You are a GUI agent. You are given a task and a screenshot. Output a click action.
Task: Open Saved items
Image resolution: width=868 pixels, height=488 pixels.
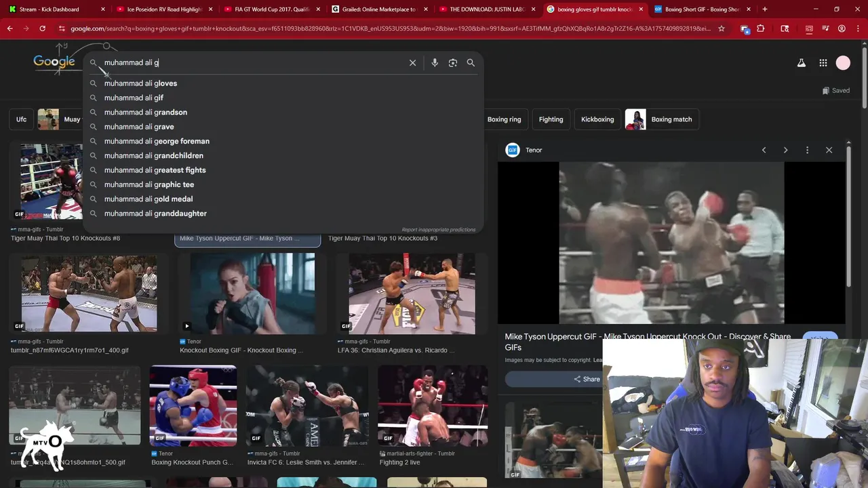point(836,90)
